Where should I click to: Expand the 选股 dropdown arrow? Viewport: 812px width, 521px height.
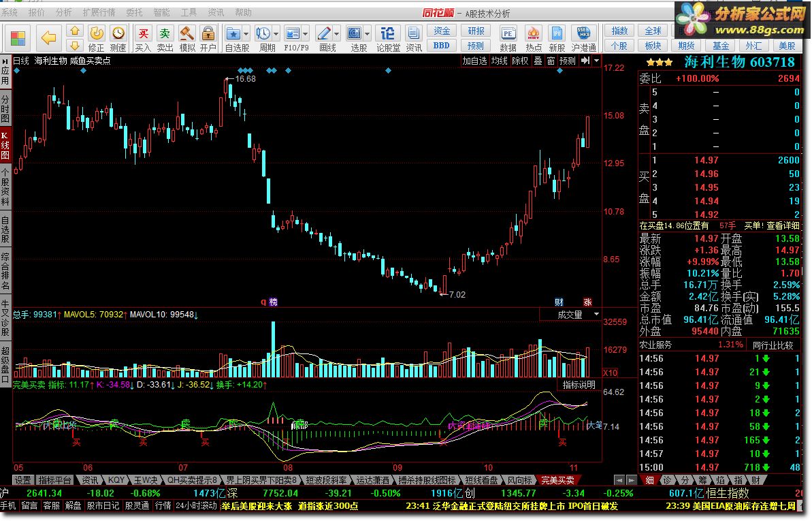click(x=367, y=34)
